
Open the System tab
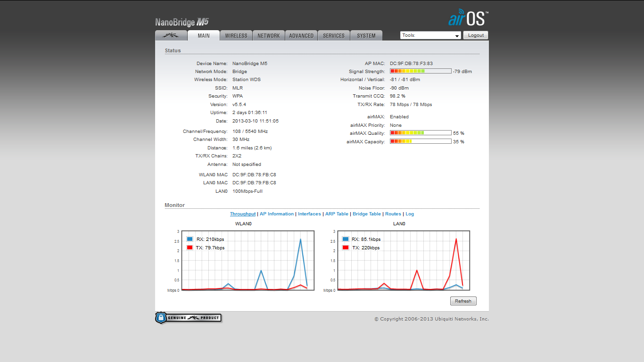[x=366, y=35]
